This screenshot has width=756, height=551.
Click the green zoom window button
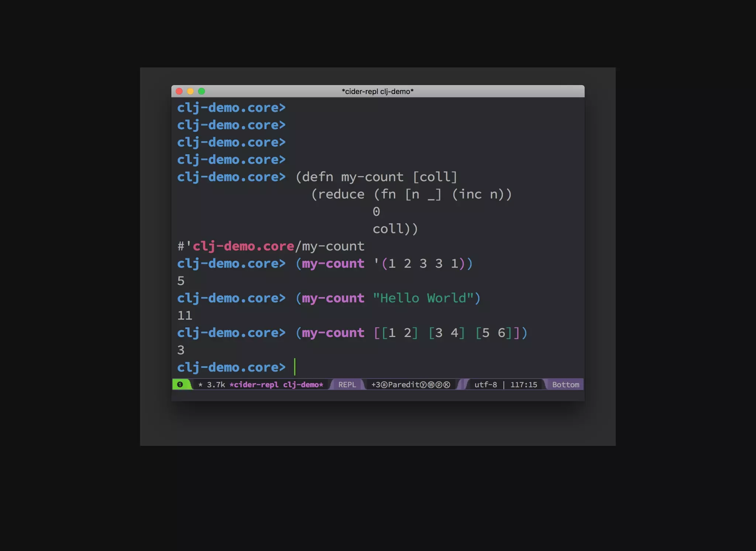(202, 91)
